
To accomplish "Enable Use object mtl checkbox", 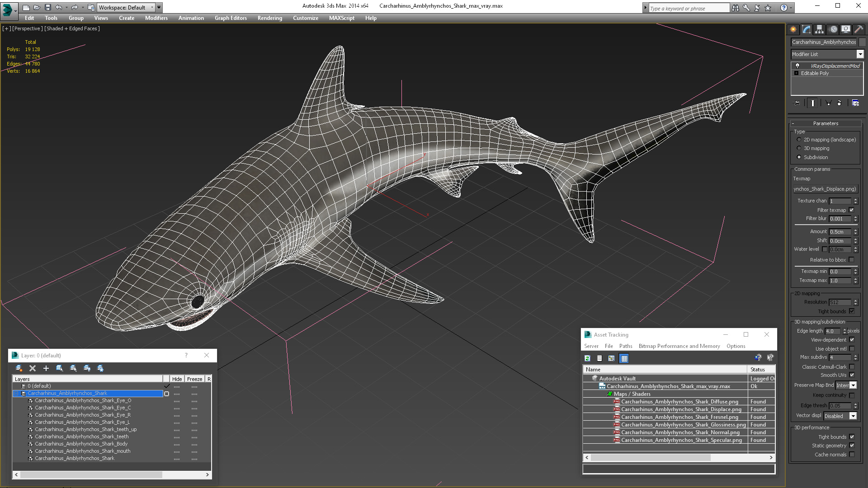I will (x=852, y=349).
